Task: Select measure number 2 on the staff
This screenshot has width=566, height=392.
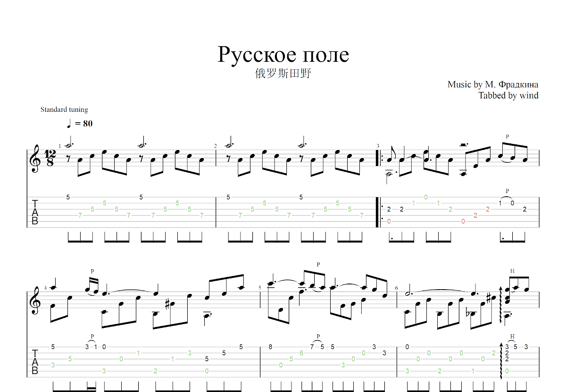Action: click(216, 146)
